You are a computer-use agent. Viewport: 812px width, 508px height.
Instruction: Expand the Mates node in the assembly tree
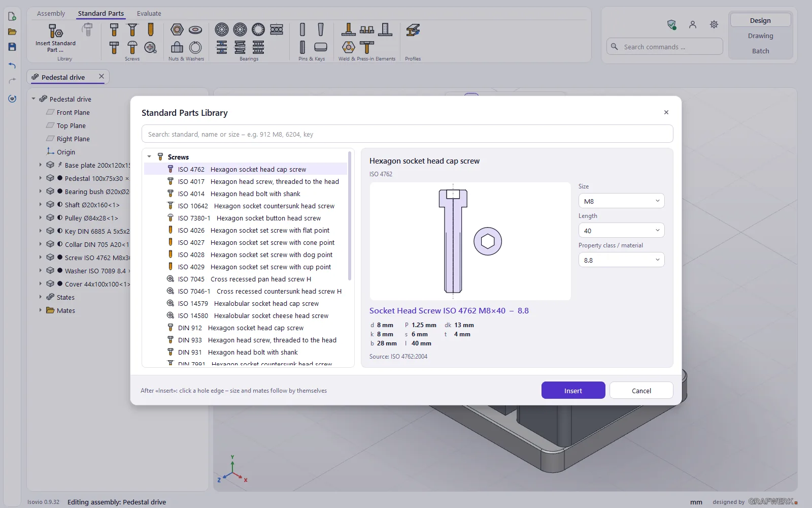[41, 310]
